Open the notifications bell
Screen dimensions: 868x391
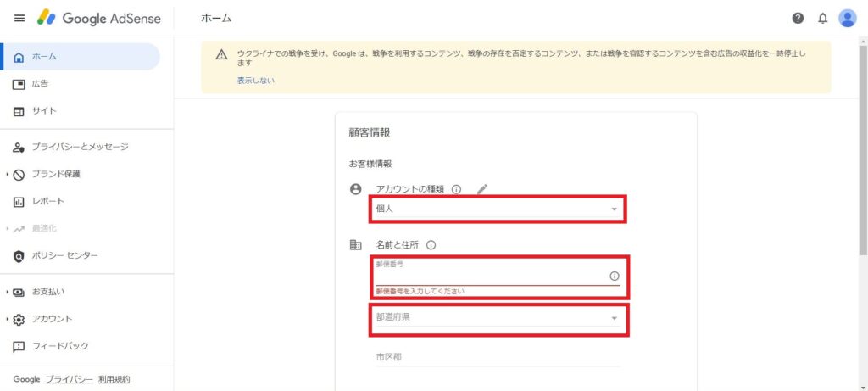point(822,19)
